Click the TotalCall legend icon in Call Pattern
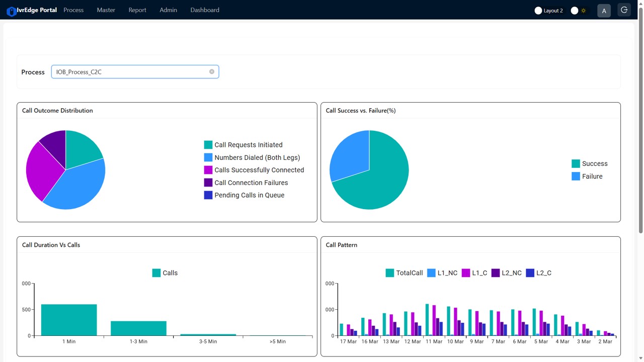The width and height of the screenshot is (644, 362). click(389, 273)
